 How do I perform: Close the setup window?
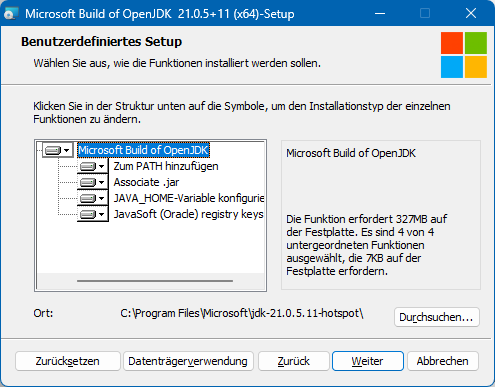[x=471, y=14]
